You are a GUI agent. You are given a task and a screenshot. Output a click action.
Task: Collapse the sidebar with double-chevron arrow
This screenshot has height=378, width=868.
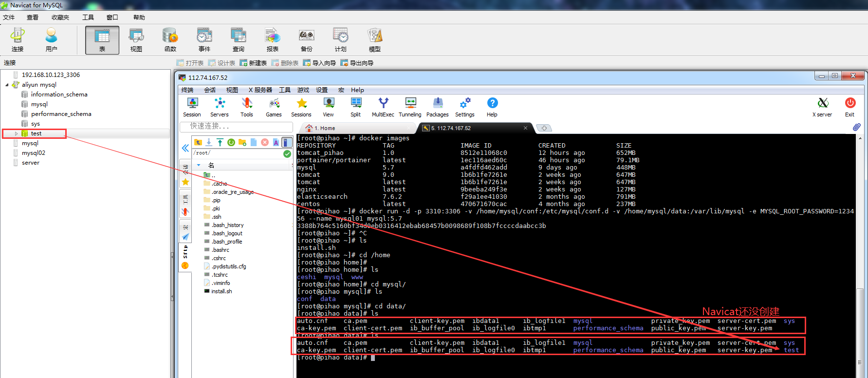(x=185, y=148)
